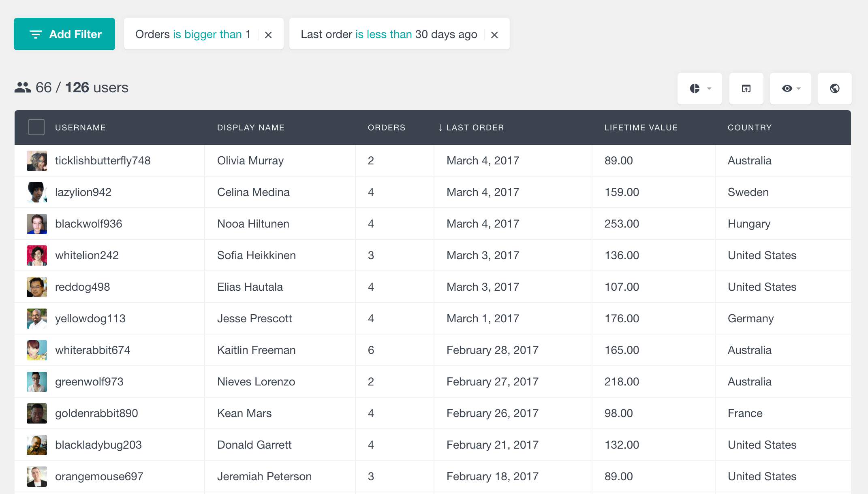
Task: Open user orangemouse697
Action: pyautogui.click(x=99, y=477)
